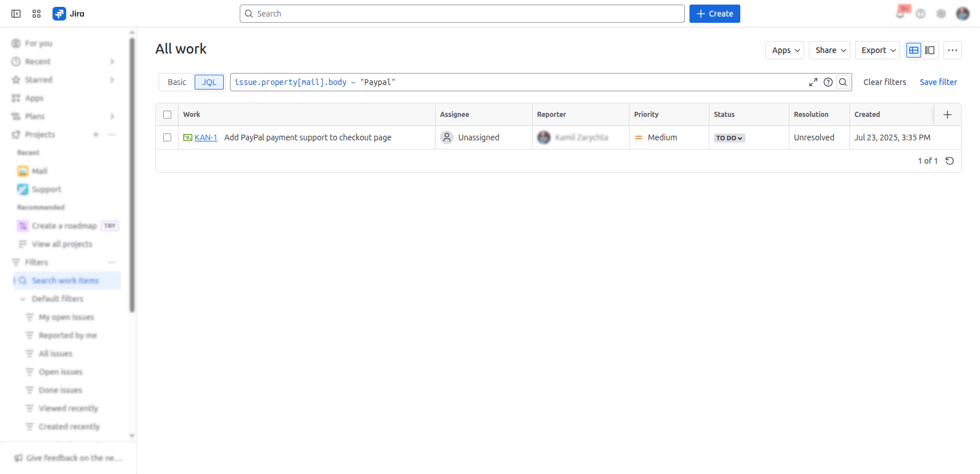Open the KAN-1 issue link
The image size is (980, 474).
point(205,137)
